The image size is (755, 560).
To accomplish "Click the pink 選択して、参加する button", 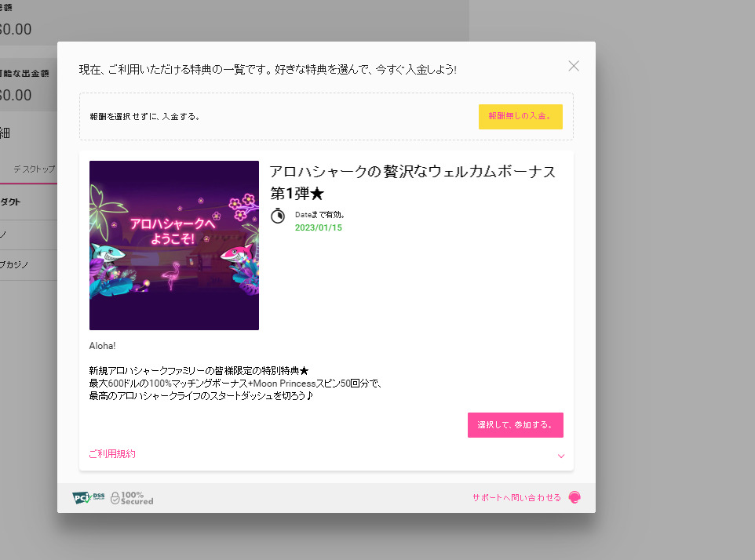I will pyautogui.click(x=515, y=425).
